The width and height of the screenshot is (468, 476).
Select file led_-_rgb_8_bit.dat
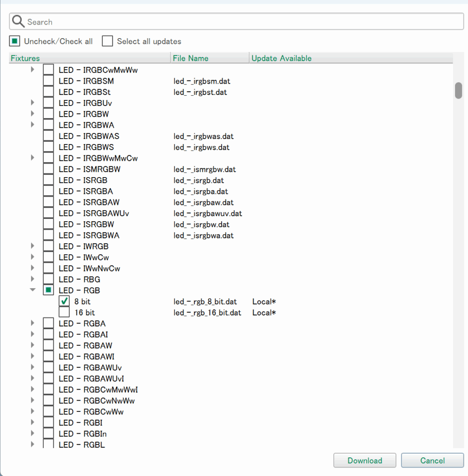[205, 301]
